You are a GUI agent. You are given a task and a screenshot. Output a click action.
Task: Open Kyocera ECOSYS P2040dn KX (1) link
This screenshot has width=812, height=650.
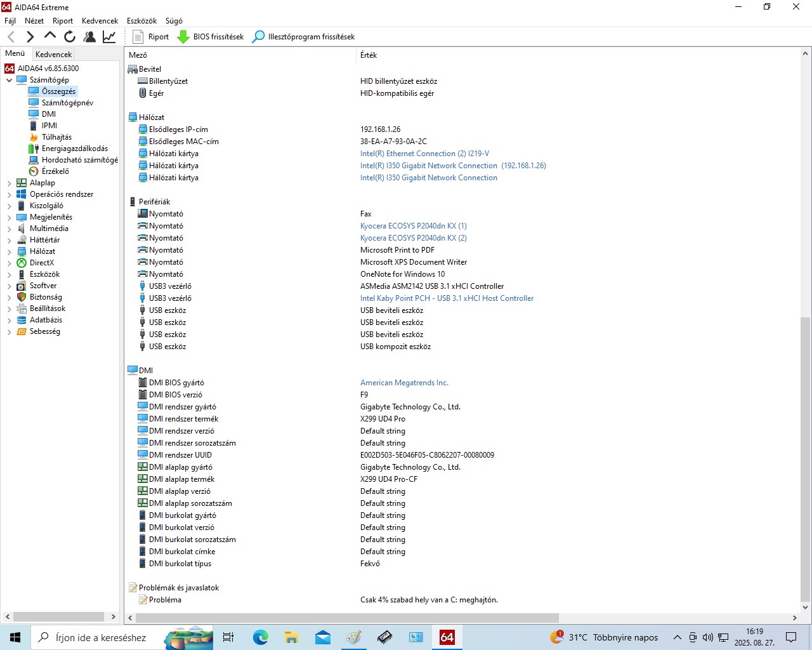pyautogui.click(x=414, y=226)
